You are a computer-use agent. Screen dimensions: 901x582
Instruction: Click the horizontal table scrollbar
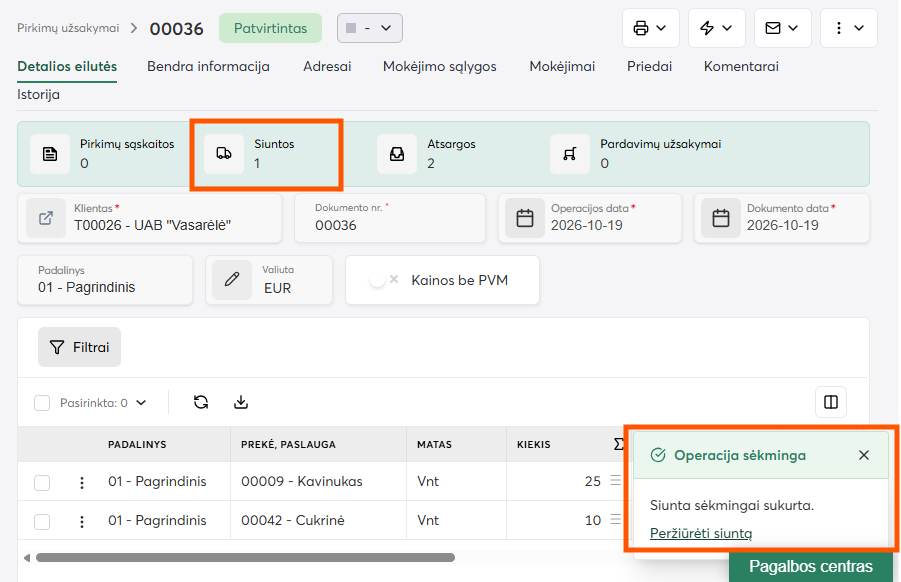click(x=245, y=558)
